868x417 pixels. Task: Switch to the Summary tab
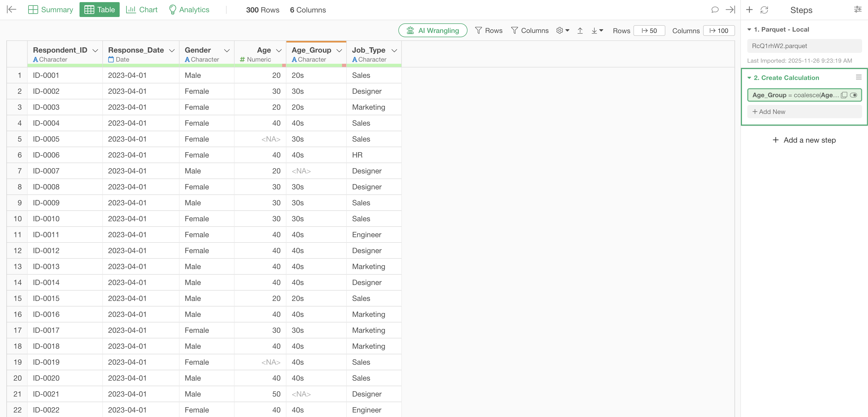pos(51,10)
